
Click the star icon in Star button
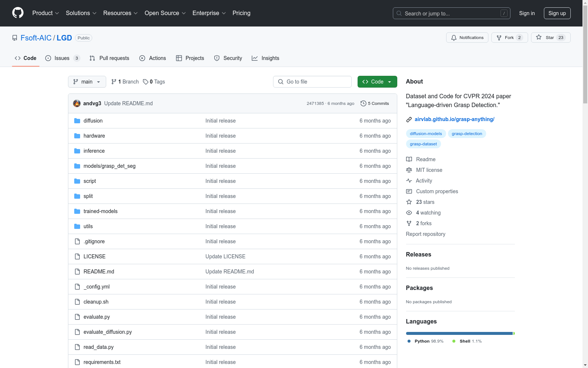tap(539, 37)
